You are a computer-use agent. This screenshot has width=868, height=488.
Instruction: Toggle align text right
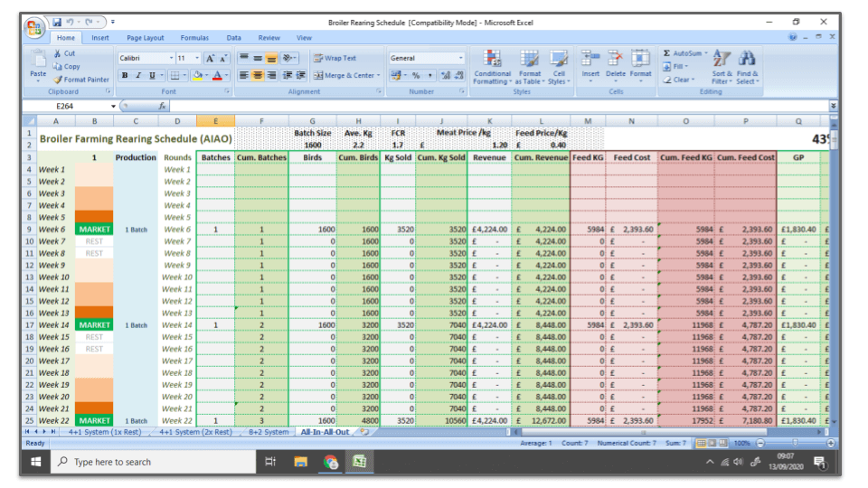[271, 75]
